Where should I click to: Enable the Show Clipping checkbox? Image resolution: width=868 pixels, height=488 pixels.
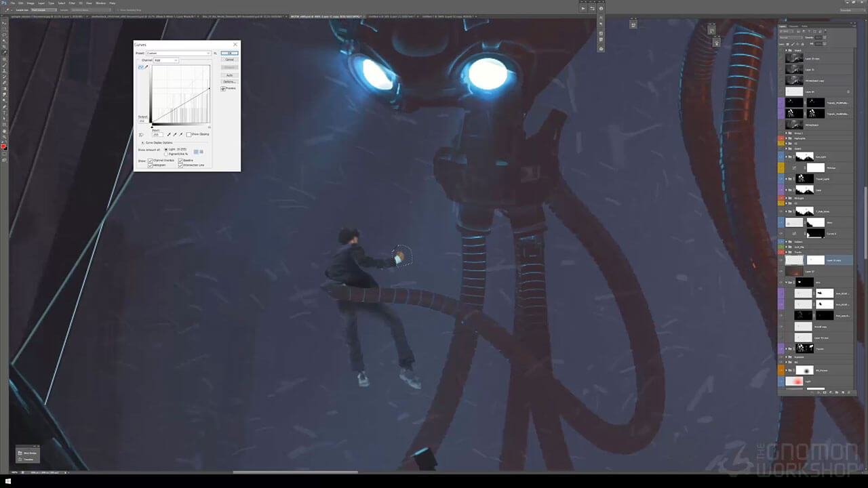pos(189,134)
